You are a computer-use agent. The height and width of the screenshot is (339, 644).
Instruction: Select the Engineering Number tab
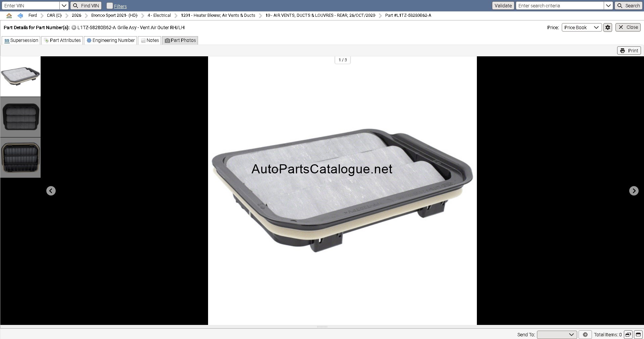pos(110,41)
